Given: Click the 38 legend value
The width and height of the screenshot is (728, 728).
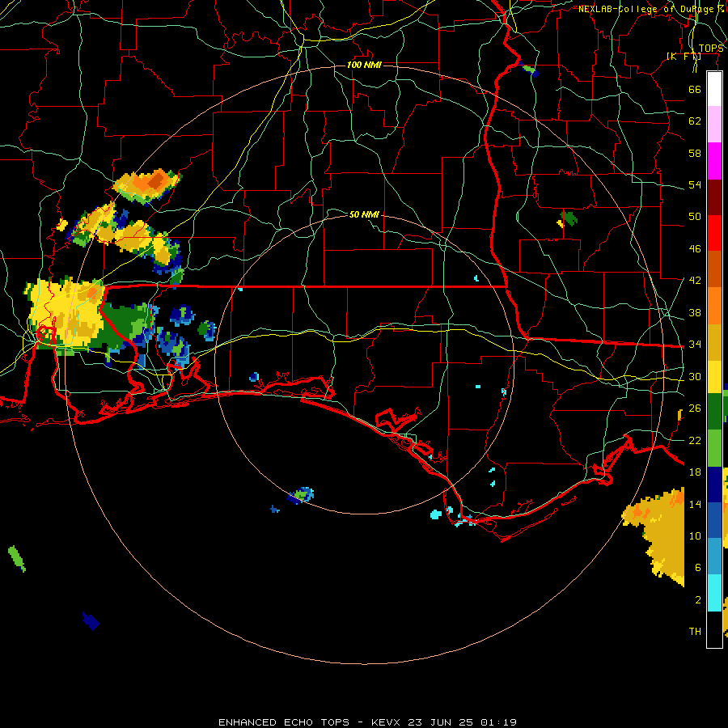Looking at the screenshot, I should (695, 312).
